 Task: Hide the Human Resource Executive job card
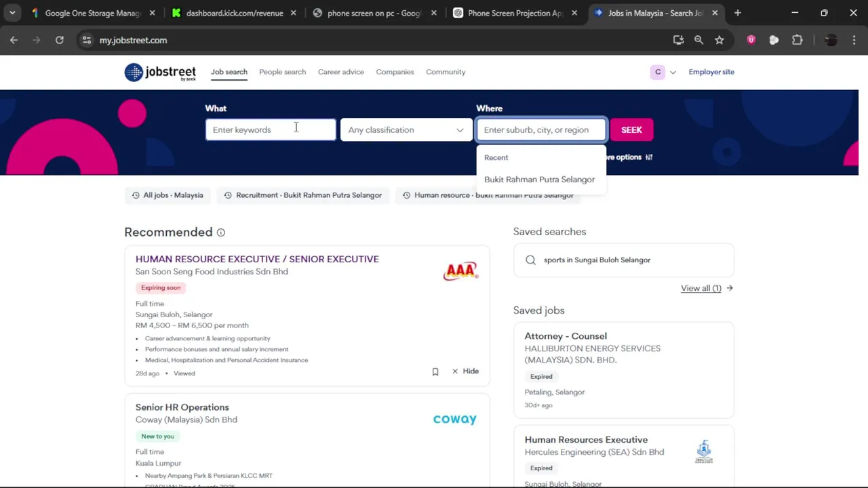point(465,371)
